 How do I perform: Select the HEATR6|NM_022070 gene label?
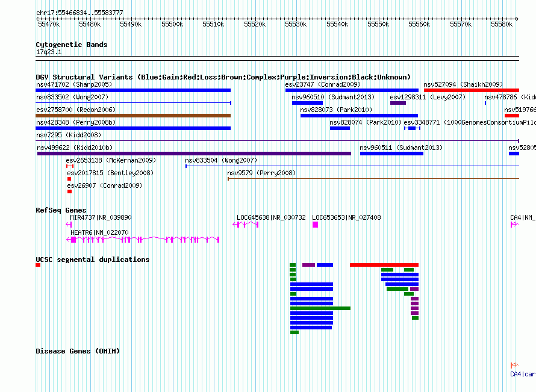99,232
